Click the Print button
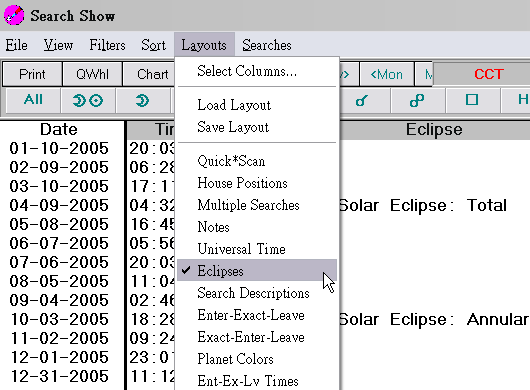The image size is (530, 390). (x=32, y=74)
